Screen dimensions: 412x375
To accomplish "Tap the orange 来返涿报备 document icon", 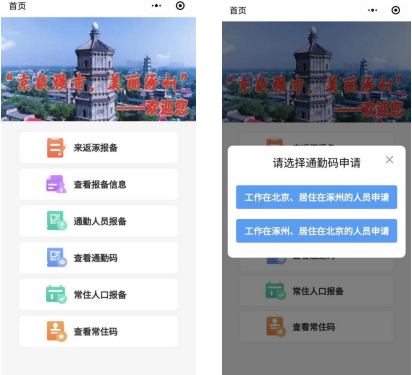I will [55, 148].
